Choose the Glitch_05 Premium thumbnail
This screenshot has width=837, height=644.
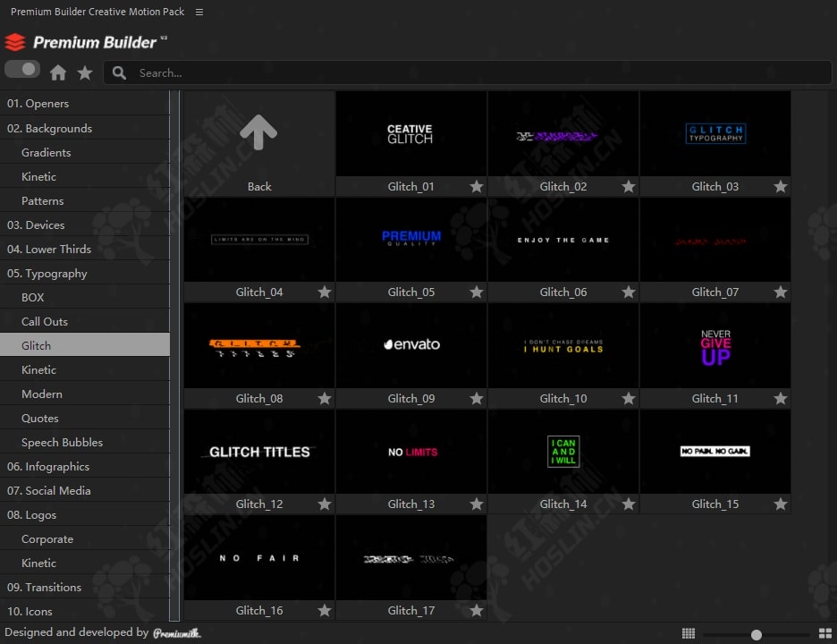[411, 240]
